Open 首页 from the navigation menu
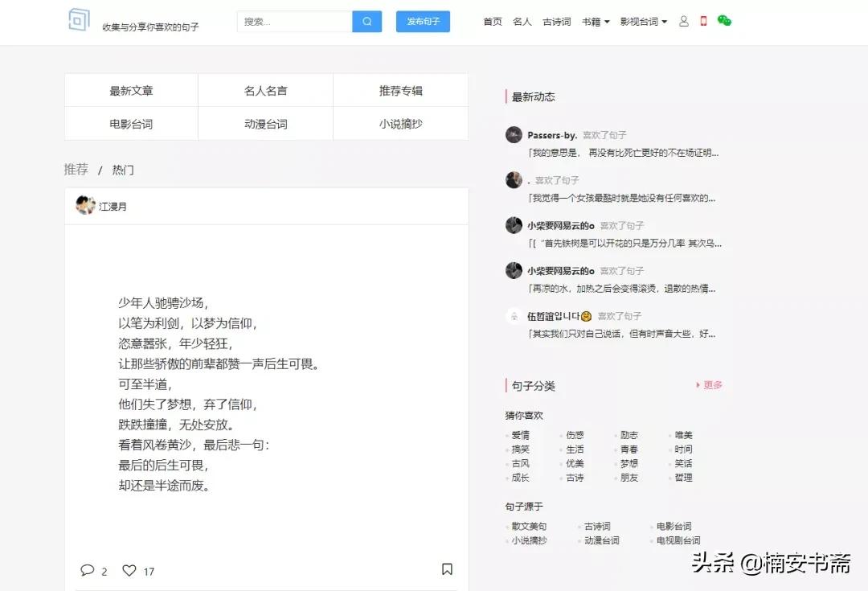 click(492, 22)
